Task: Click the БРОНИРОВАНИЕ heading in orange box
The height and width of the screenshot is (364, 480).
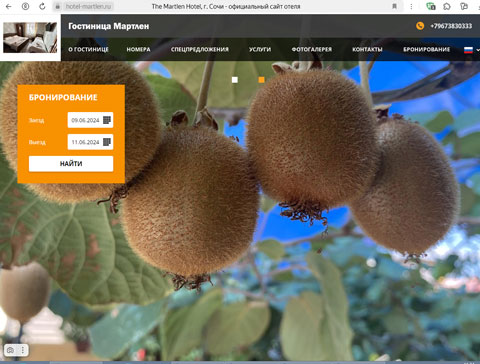Action: point(63,97)
